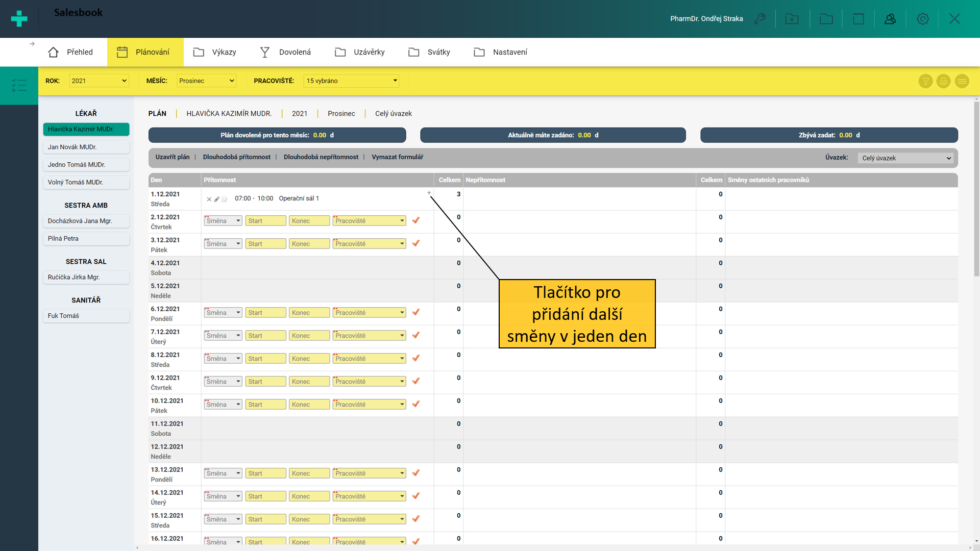Open the checklist icon in left sidebar
Screen dimensions: 980x551
pyautogui.click(x=19, y=85)
